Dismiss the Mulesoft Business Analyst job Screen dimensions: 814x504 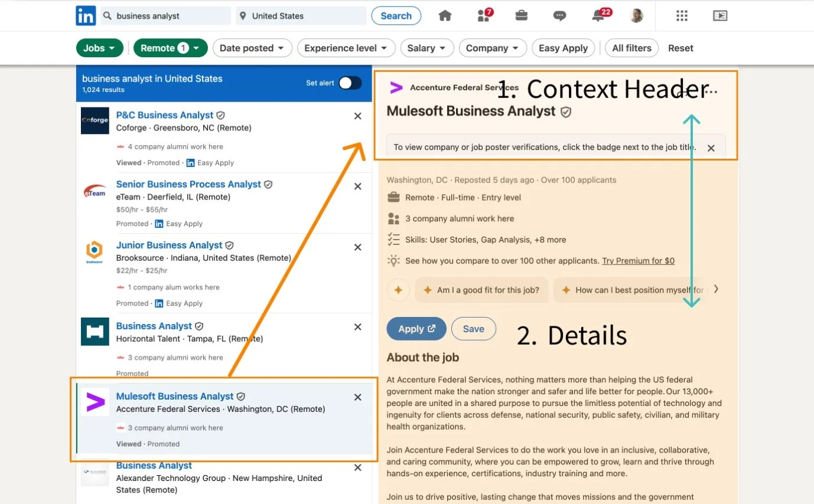click(357, 397)
